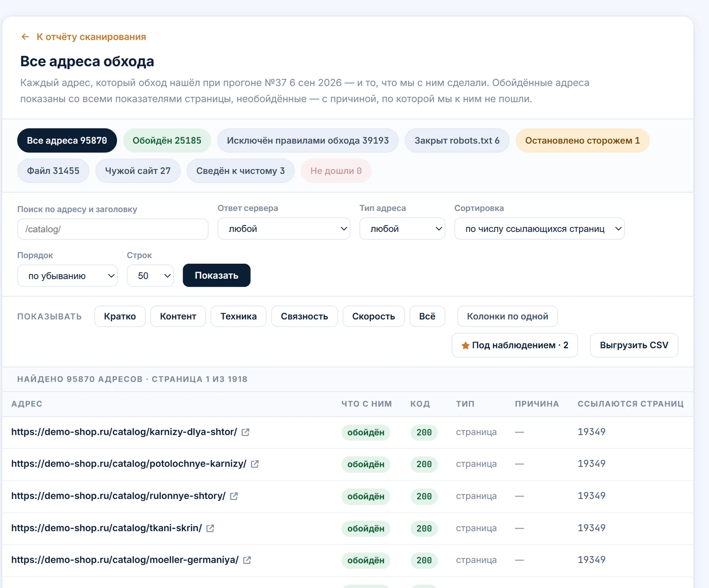This screenshot has width=709, height=588.
Task: Filter by «Обойдён 25185» chip
Action: pos(167,140)
